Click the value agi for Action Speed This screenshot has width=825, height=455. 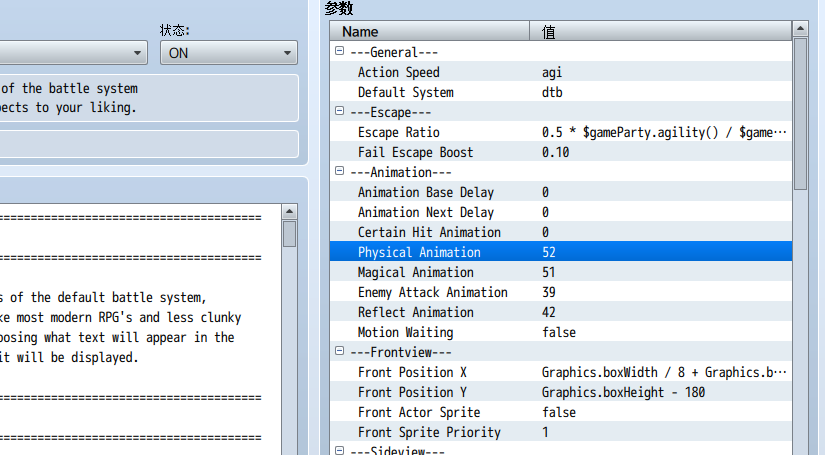pyautogui.click(x=552, y=73)
